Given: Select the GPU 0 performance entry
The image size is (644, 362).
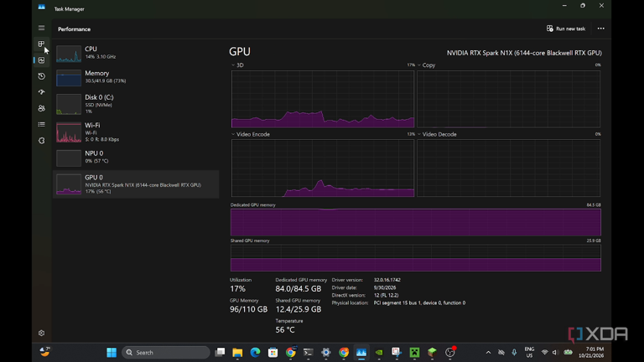Looking at the screenshot, I should pyautogui.click(x=136, y=184).
